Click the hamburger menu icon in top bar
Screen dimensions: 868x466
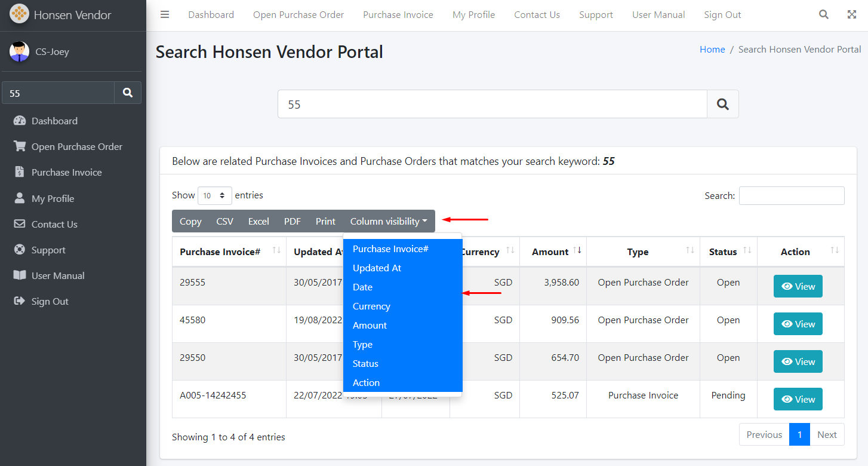pos(165,15)
